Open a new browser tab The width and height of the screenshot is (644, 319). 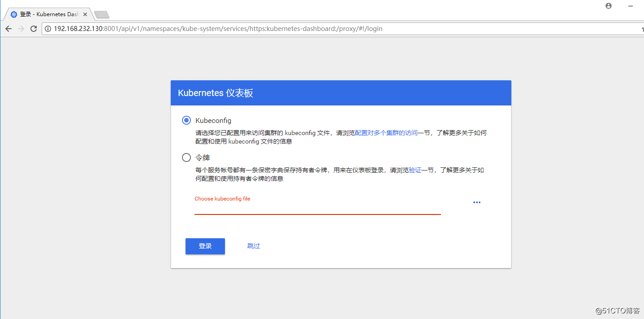[x=102, y=15]
